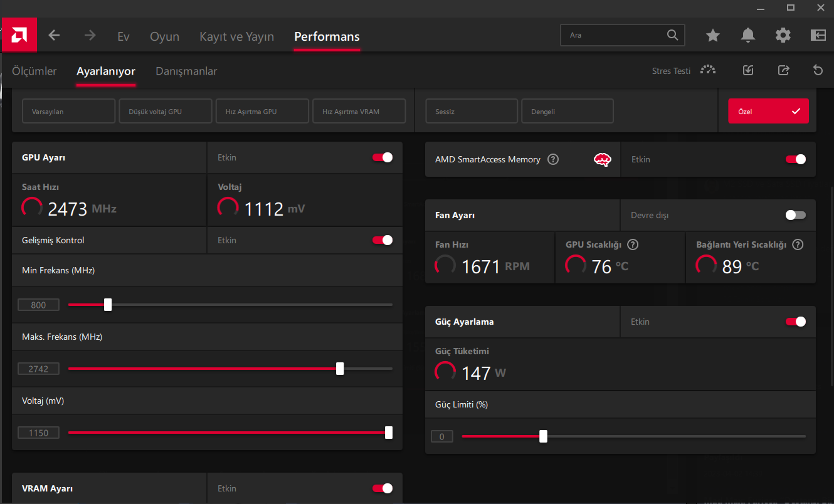Open the Ev tab
Viewport: 834px width, 504px height.
coord(124,36)
